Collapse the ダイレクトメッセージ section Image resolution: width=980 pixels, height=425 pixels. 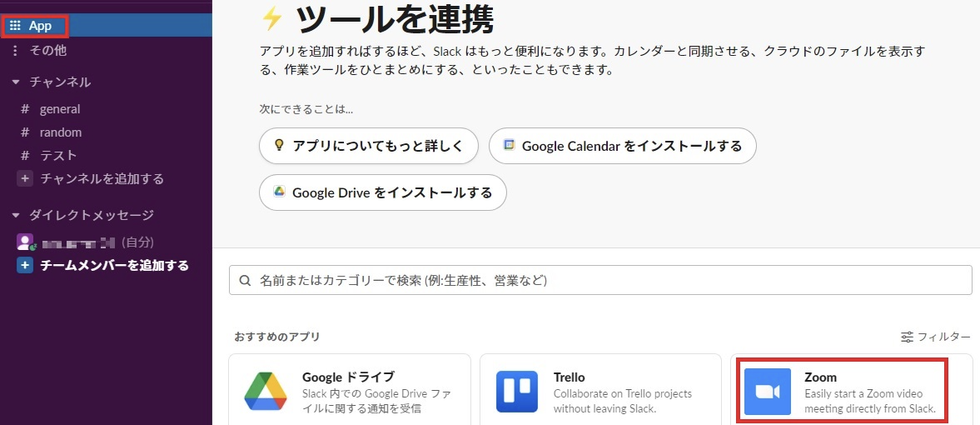(16, 215)
